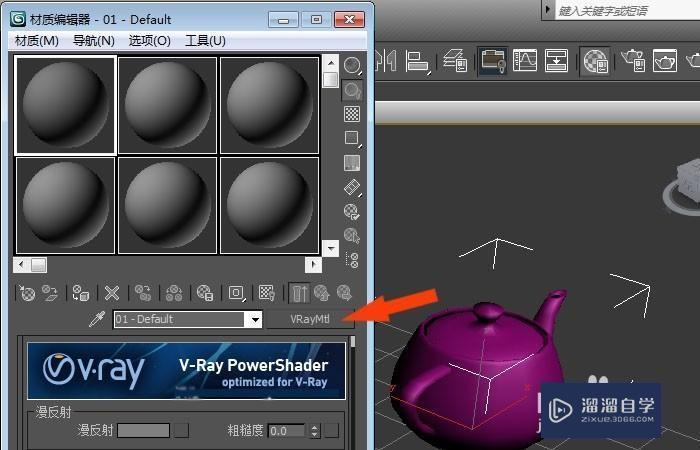This screenshot has height=450, width=700.
Task: Toggle the checkered Background button
Action: [352, 114]
